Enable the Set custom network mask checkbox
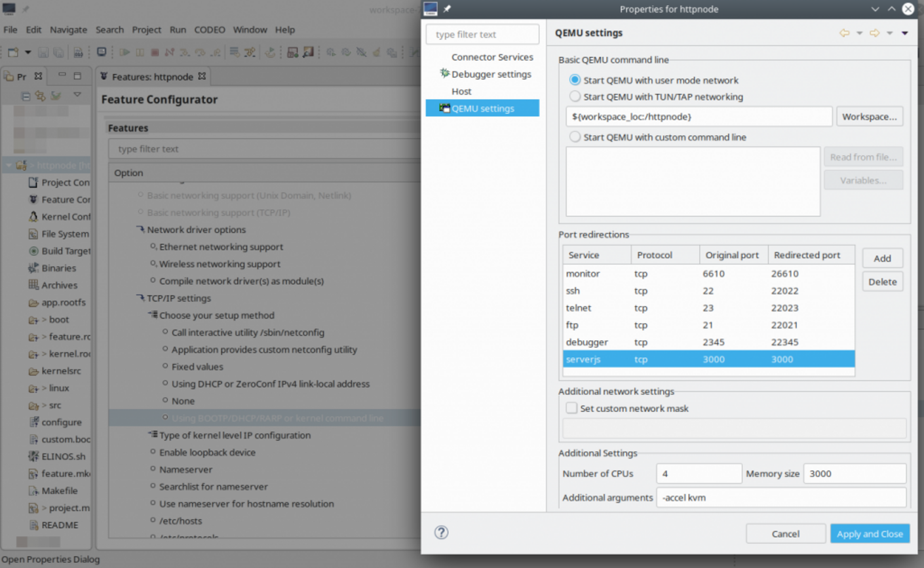 coord(571,408)
